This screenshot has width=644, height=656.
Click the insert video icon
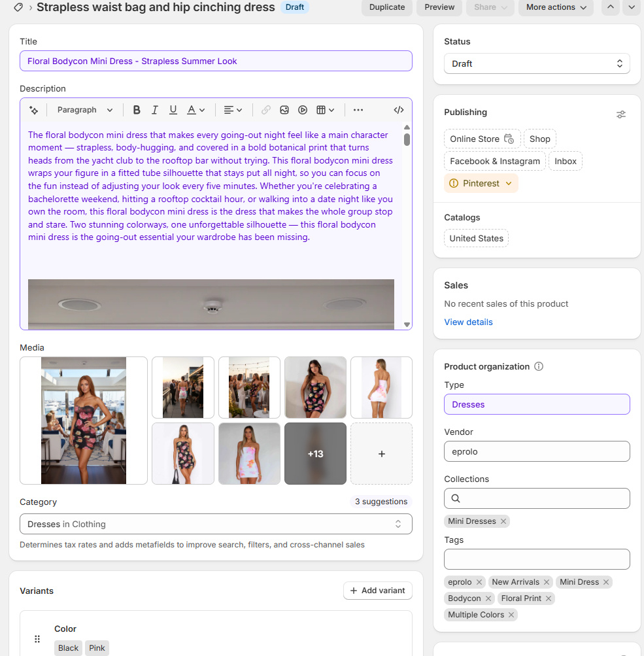tap(303, 110)
